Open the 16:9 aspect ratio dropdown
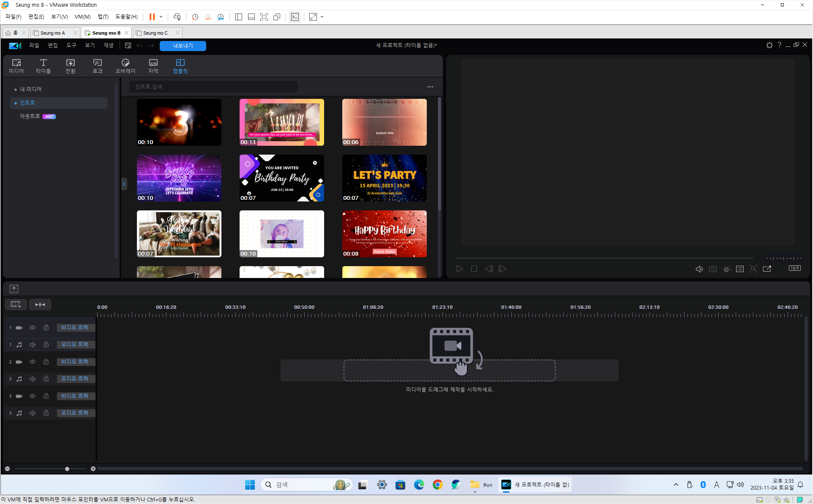The width and height of the screenshot is (813, 504). coord(794,269)
